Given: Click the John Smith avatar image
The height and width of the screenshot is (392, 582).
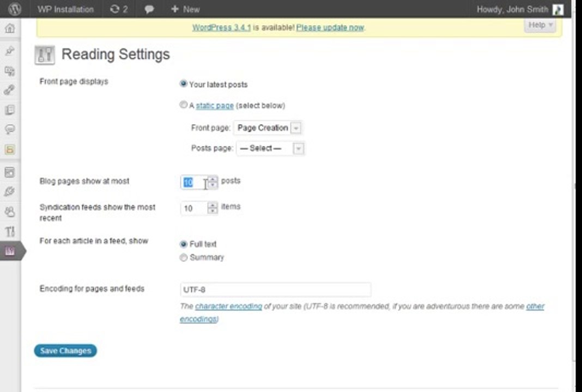Looking at the screenshot, I should pos(558,9).
